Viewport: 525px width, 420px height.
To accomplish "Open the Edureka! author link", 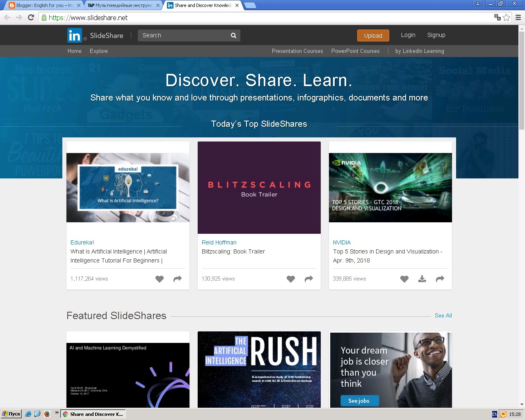I will (82, 242).
